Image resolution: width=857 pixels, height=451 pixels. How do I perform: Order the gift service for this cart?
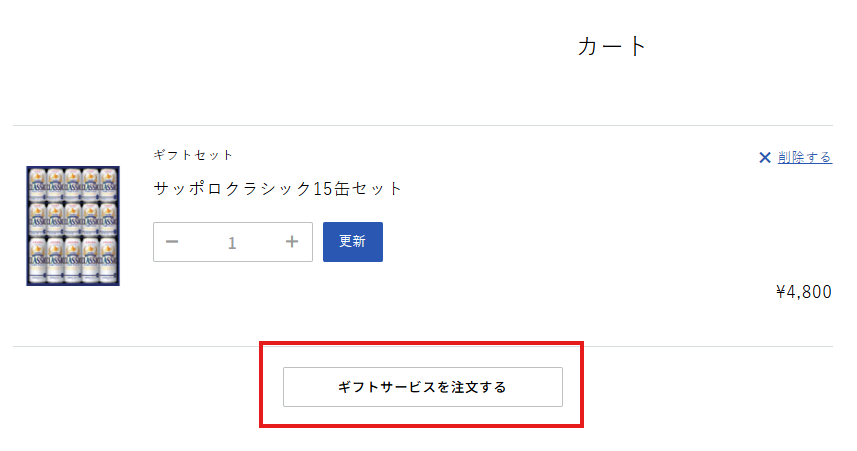pos(422,387)
